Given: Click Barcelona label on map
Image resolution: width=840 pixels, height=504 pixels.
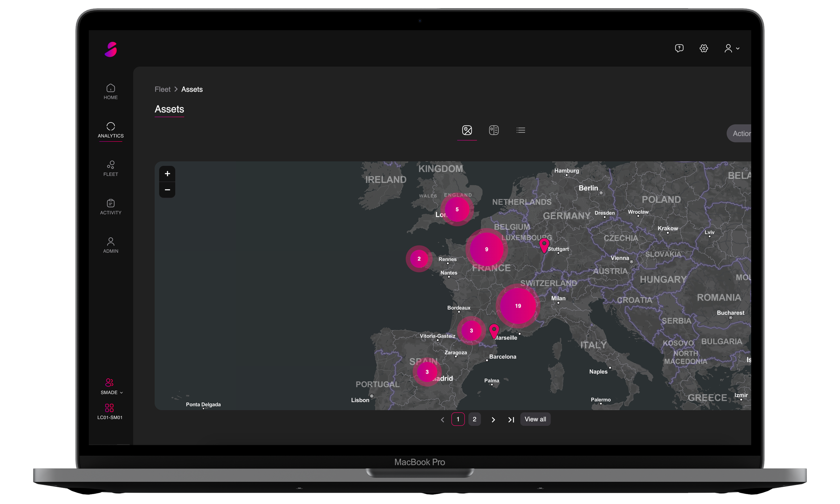Looking at the screenshot, I should click(502, 357).
